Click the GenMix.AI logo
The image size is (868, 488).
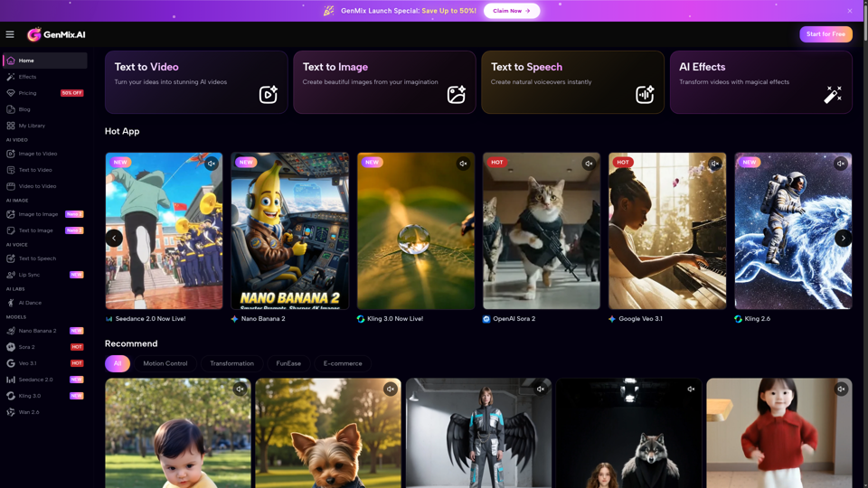point(56,34)
